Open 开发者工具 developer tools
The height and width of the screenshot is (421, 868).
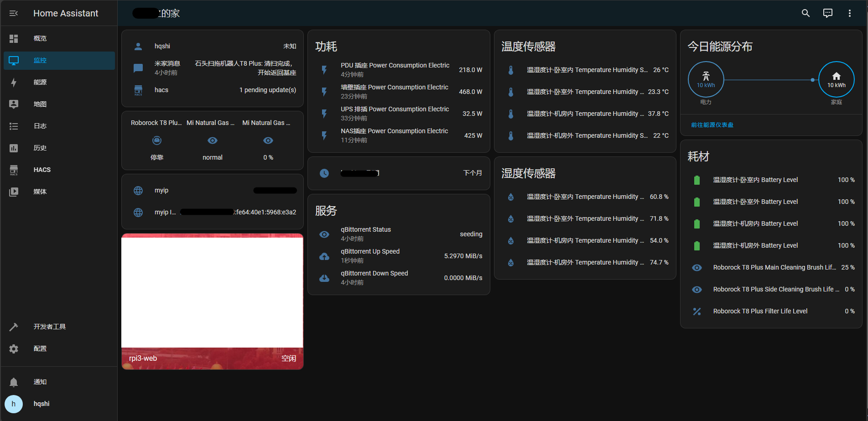click(x=59, y=327)
